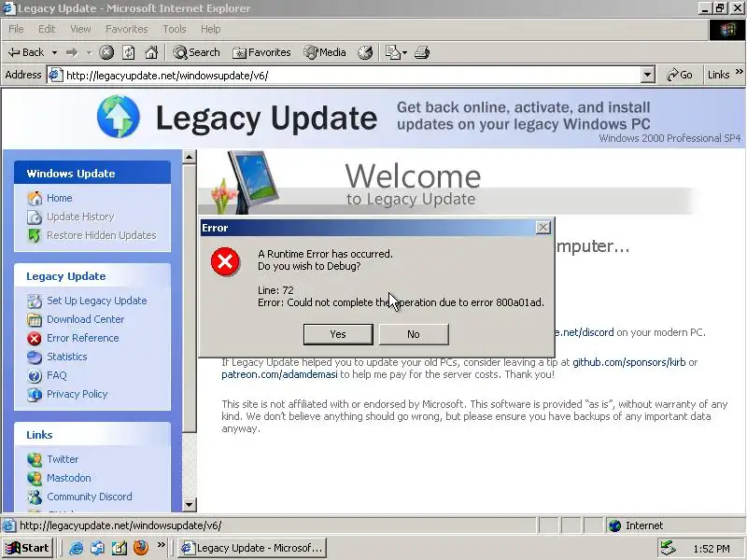Open the github.com/sponsors/kirb link
747x560 pixels.
pos(628,362)
